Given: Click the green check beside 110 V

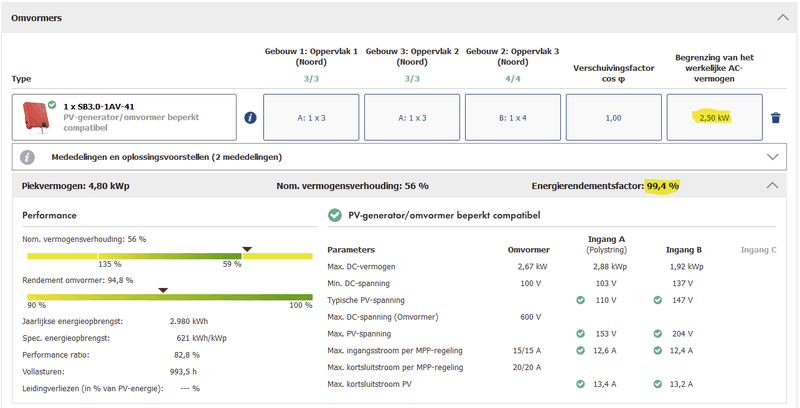Looking at the screenshot, I should pyautogui.click(x=580, y=300).
